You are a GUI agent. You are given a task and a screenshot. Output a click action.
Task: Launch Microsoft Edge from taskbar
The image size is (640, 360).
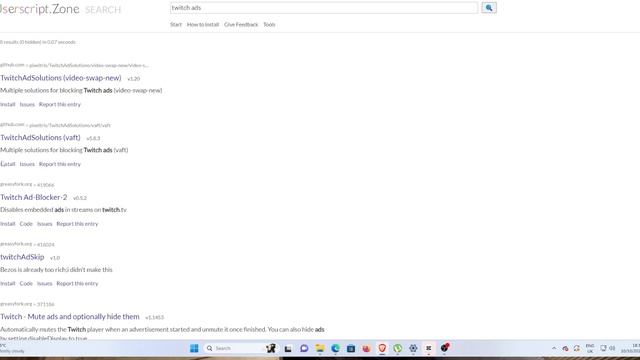(335, 348)
